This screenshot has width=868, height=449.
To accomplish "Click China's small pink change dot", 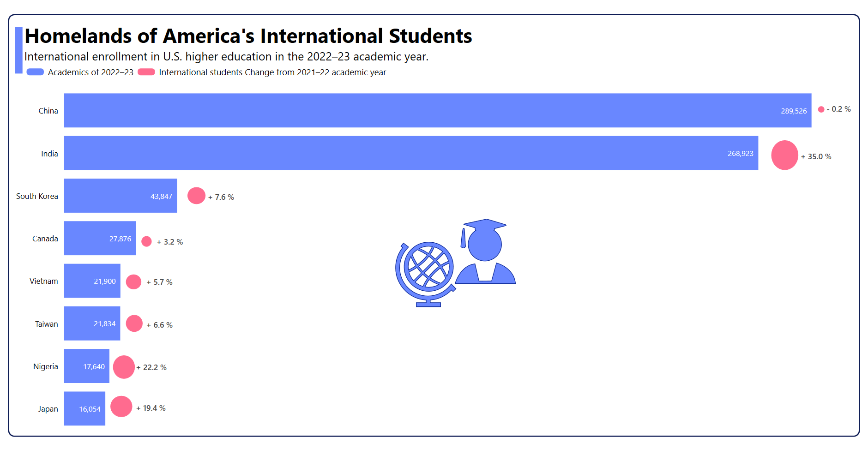I will pos(821,109).
